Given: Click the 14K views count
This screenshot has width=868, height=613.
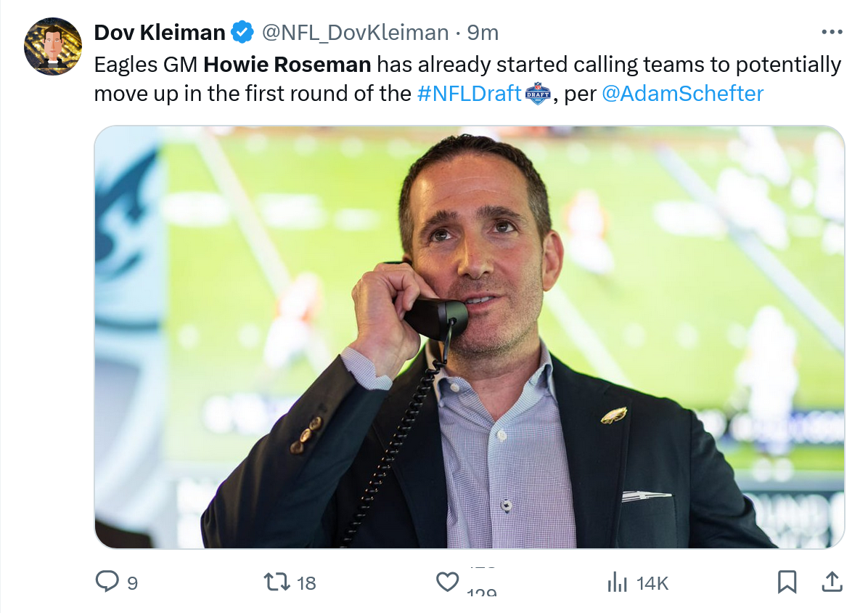Looking at the screenshot, I should (x=652, y=582).
